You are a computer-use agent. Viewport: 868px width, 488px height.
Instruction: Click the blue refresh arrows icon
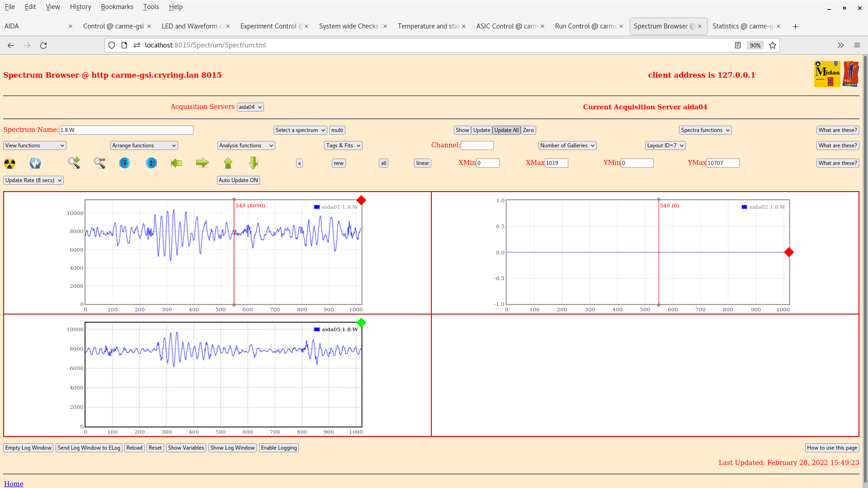35,163
